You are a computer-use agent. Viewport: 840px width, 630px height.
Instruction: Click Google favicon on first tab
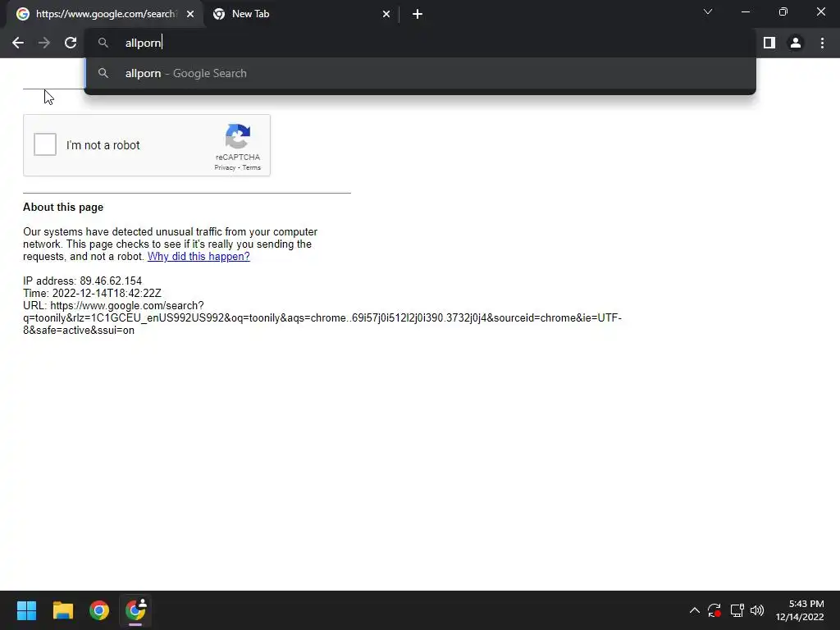[x=22, y=14]
